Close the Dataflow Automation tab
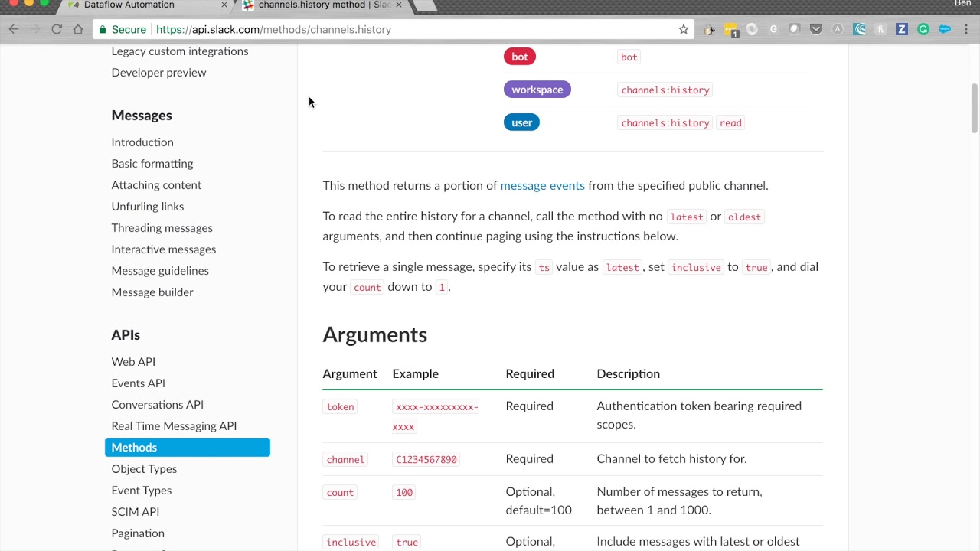Image resolution: width=980 pixels, height=551 pixels. coord(224,5)
